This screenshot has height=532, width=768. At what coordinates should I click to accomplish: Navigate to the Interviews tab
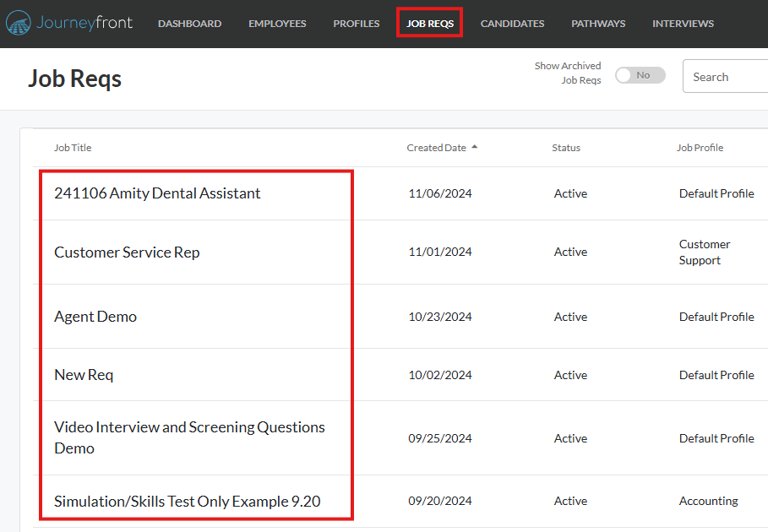(x=683, y=24)
